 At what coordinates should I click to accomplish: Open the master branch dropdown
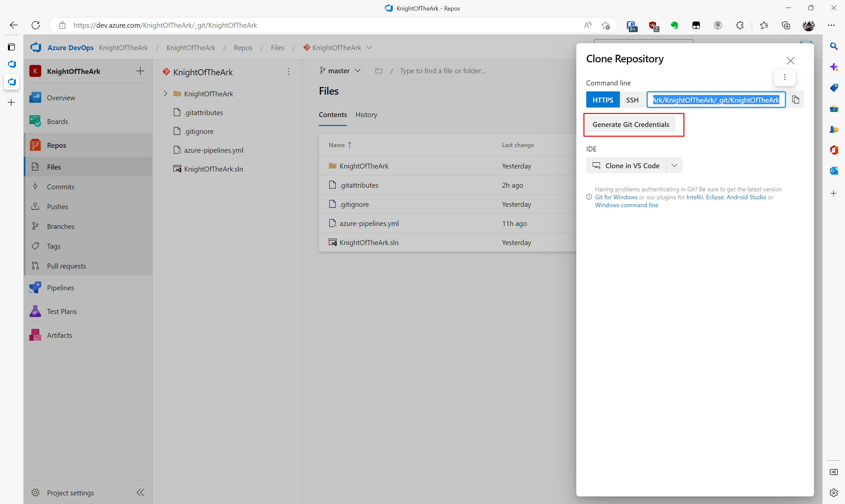(x=340, y=71)
